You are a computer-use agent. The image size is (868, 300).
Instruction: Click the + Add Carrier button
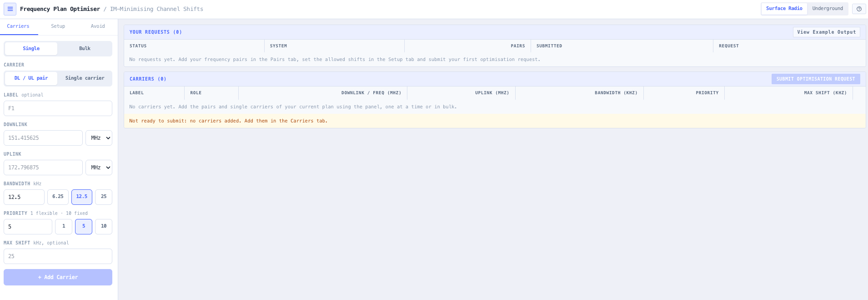click(58, 277)
